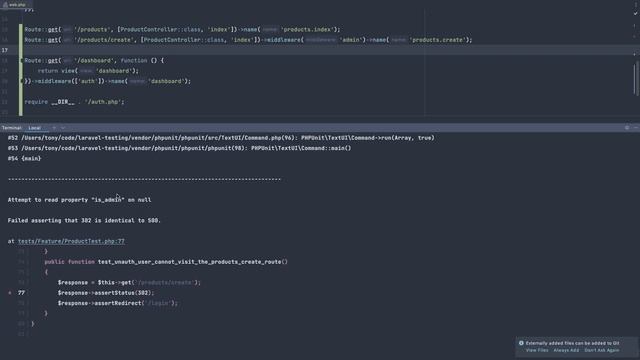The image size is (640, 360).
Task: Select the Local terminal tab
Action: point(35,128)
